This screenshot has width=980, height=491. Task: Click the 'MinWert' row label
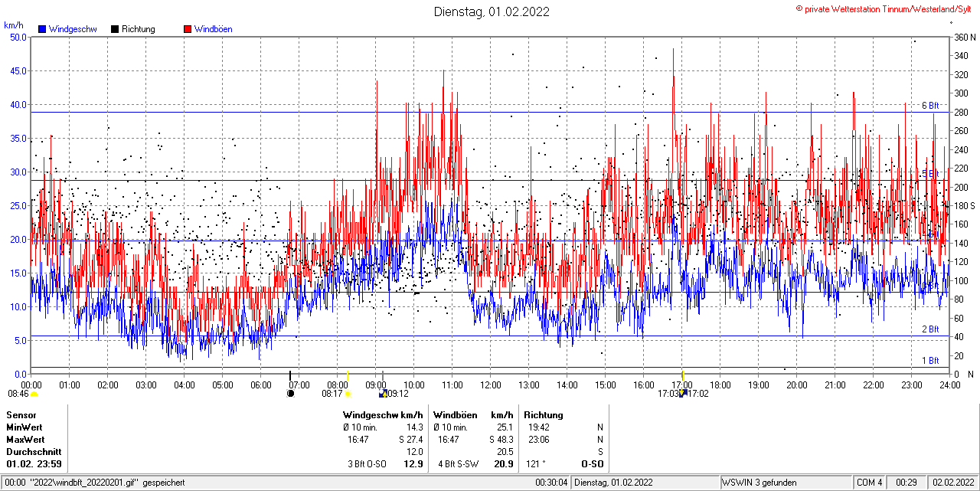pos(24,427)
